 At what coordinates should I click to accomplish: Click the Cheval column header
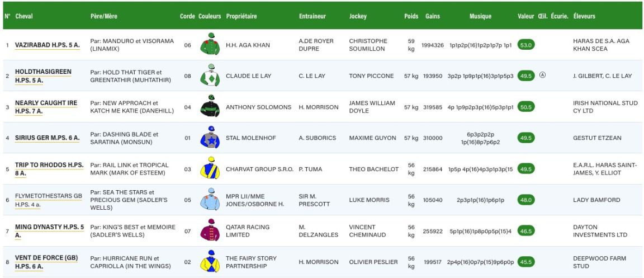(24, 16)
